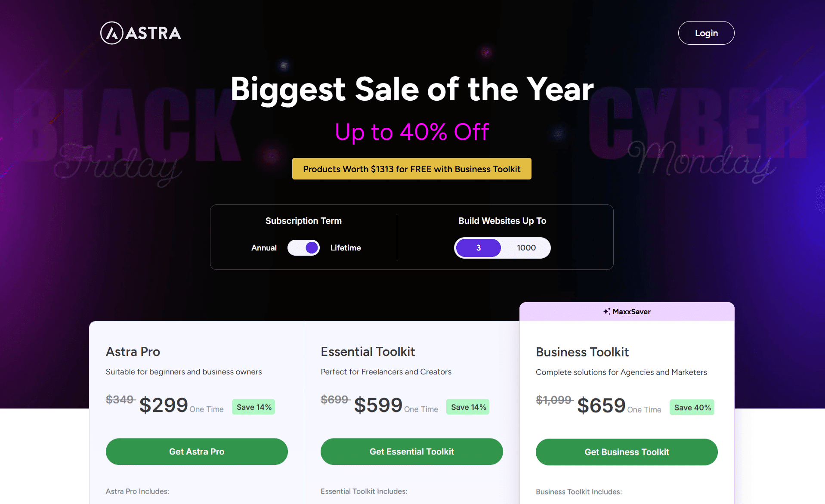Click the Astra logo icon
This screenshot has width=825, height=504.
click(x=112, y=33)
